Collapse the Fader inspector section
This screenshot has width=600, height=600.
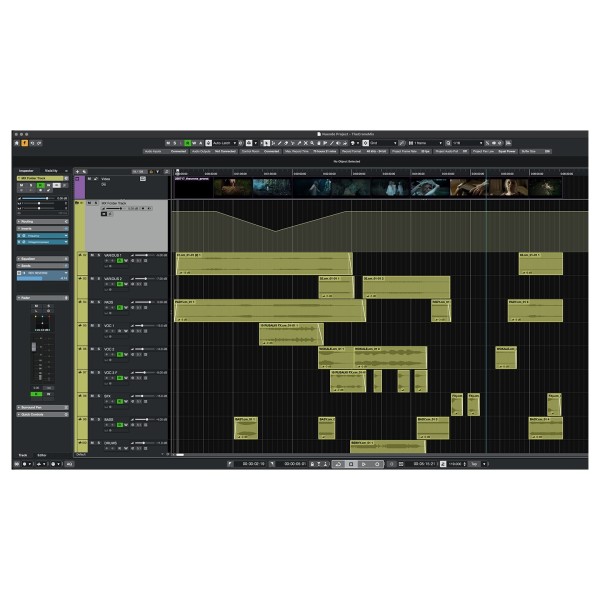[42, 298]
